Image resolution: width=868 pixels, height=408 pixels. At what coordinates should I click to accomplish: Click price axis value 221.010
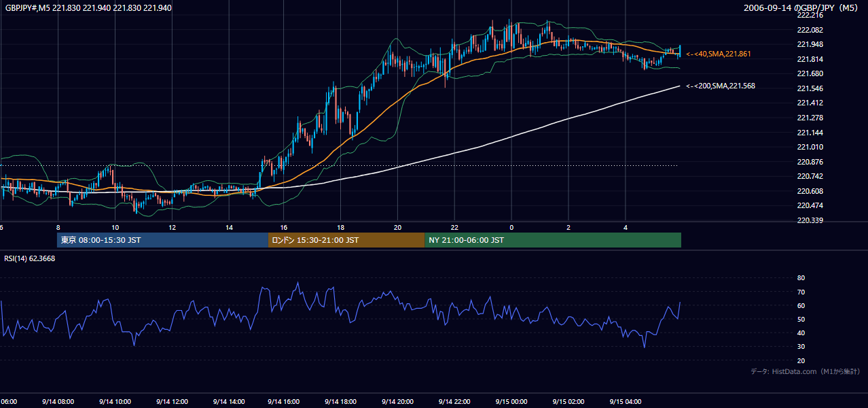click(810, 147)
